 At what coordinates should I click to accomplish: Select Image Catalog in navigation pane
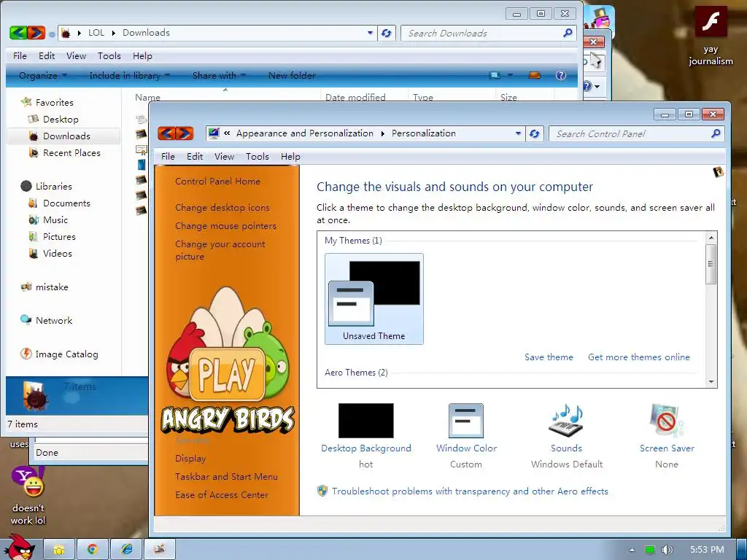pos(66,354)
